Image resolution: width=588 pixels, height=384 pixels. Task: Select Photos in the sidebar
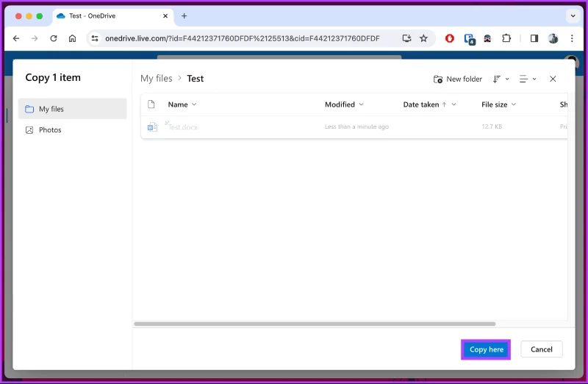click(72, 130)
